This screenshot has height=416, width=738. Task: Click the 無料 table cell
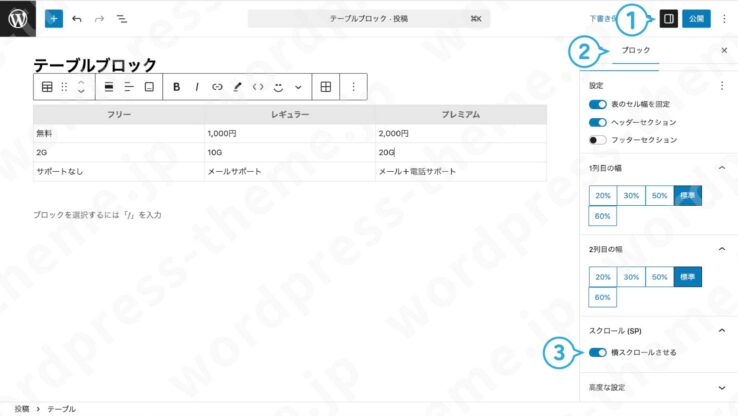pyautogui.click(x=119, y=134)
